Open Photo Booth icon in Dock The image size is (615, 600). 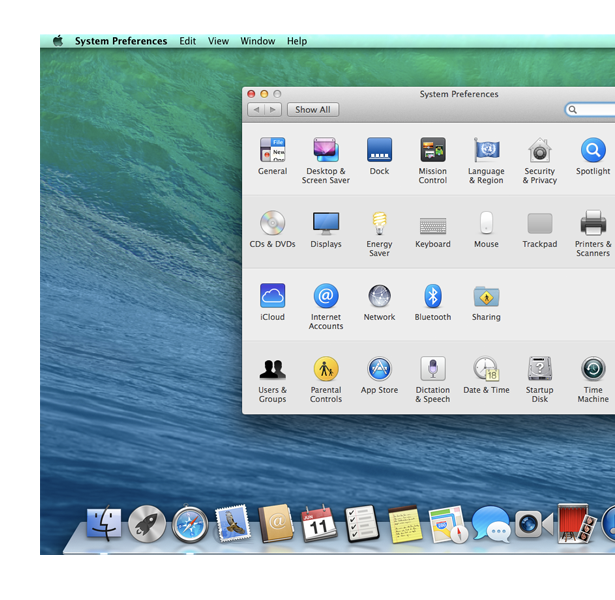tap(577, 524)
